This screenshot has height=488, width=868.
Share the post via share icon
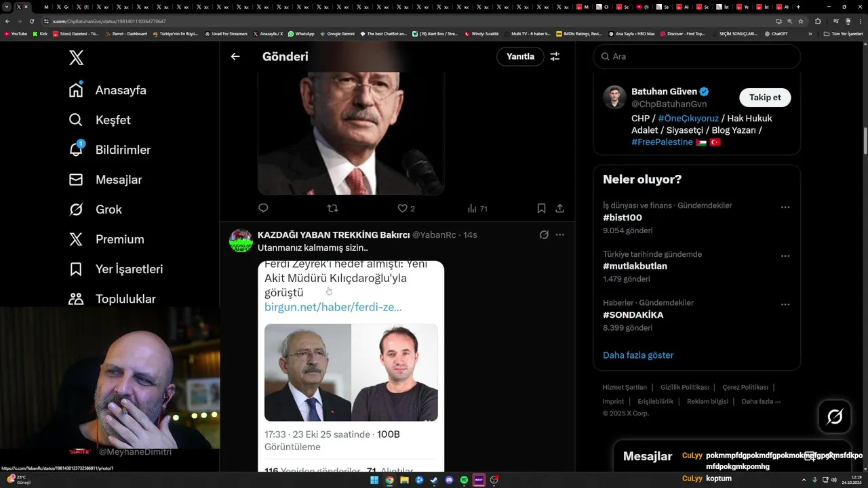point(560,209)
